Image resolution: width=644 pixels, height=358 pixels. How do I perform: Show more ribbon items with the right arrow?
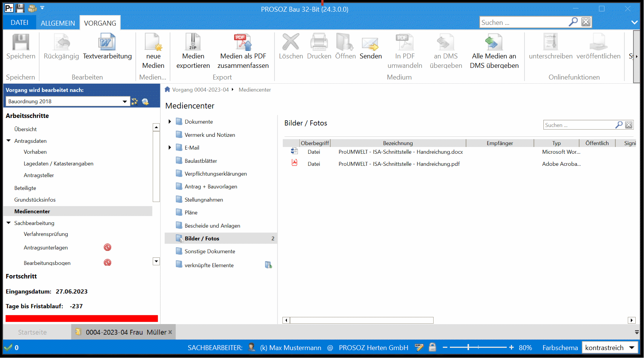[x=637, y=57]
